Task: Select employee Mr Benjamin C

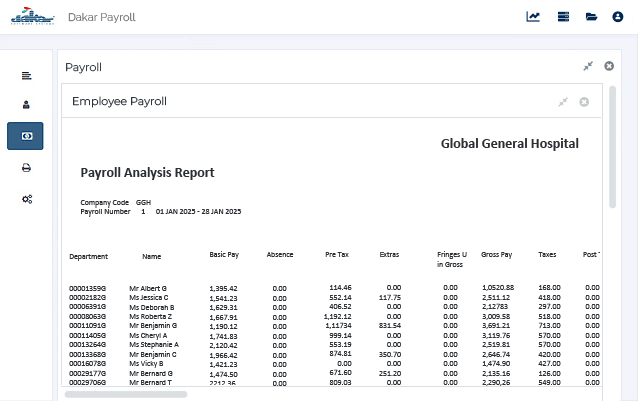Action: pos(153,355)
